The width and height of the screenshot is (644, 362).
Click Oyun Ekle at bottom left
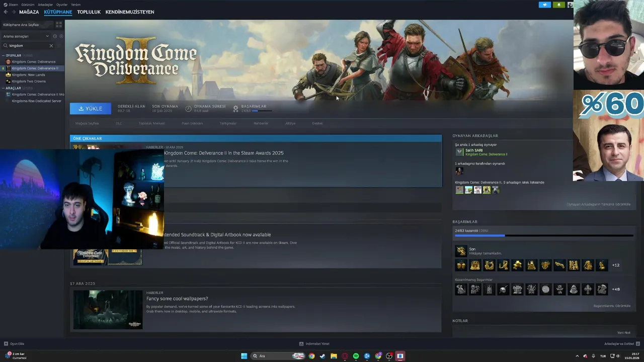pyautogui.click(x=14, y=344)
